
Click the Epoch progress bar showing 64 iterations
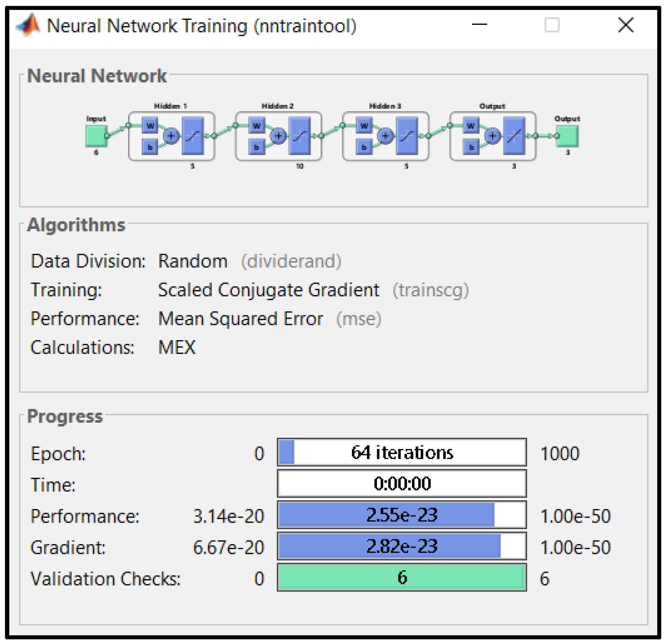pyautogui.click(x=402, y=453)
